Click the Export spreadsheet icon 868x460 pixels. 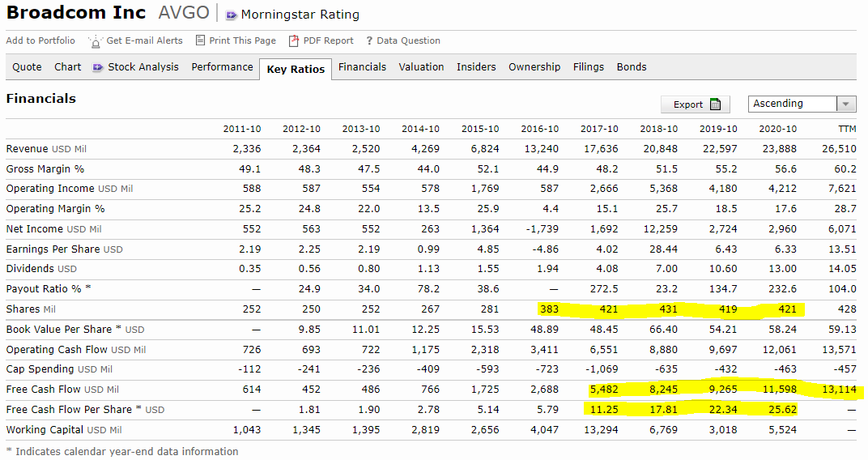click(x=715, y=104)
